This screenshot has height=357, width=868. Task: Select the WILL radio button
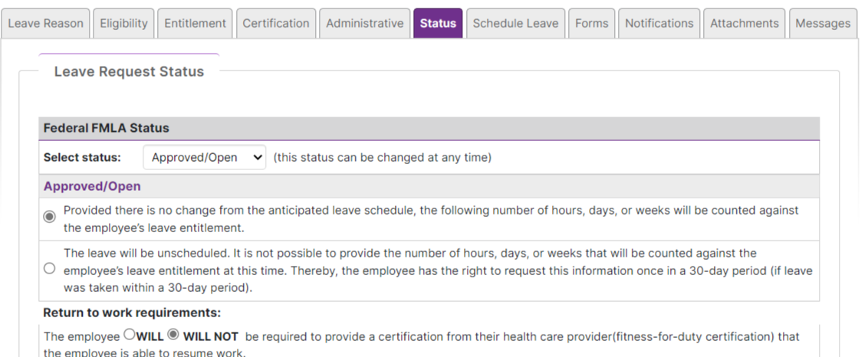(x=130, y=335)
